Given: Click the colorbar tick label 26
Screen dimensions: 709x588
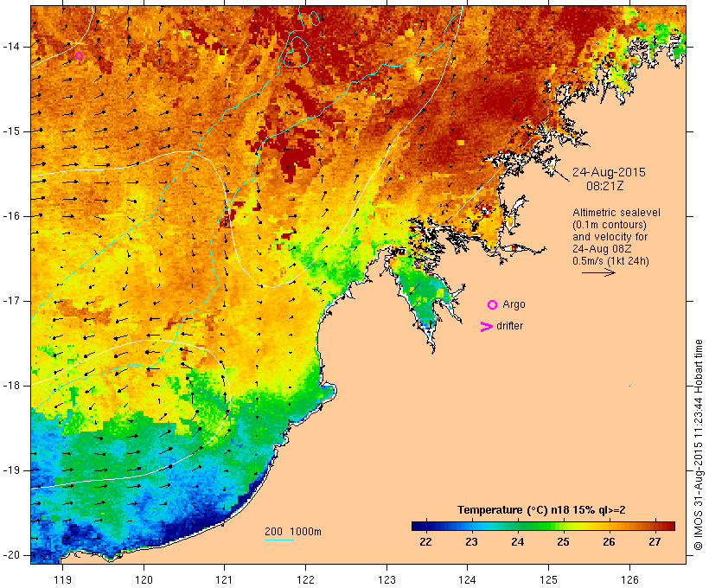Looking at the screenshot, I should point(609,542).
